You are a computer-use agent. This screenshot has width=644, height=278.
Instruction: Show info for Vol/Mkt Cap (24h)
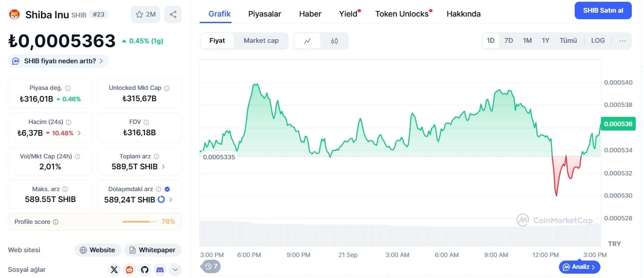[x=77, y=156]
